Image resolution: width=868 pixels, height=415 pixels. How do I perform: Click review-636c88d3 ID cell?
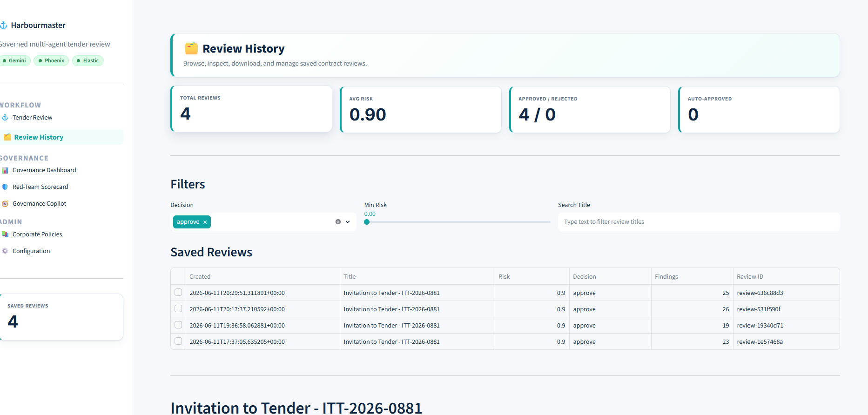point(786,293)
